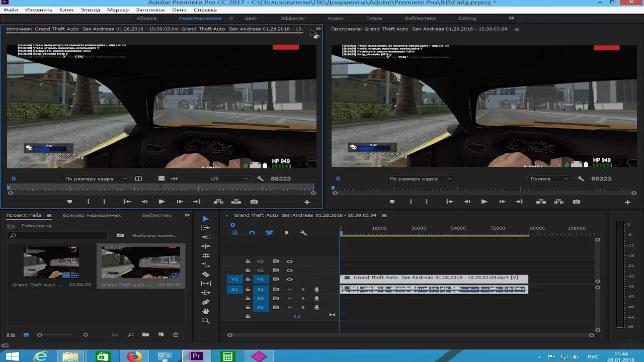Expand workspace overflow chevrons
The image size is (644, 362).
click(512, 18)
